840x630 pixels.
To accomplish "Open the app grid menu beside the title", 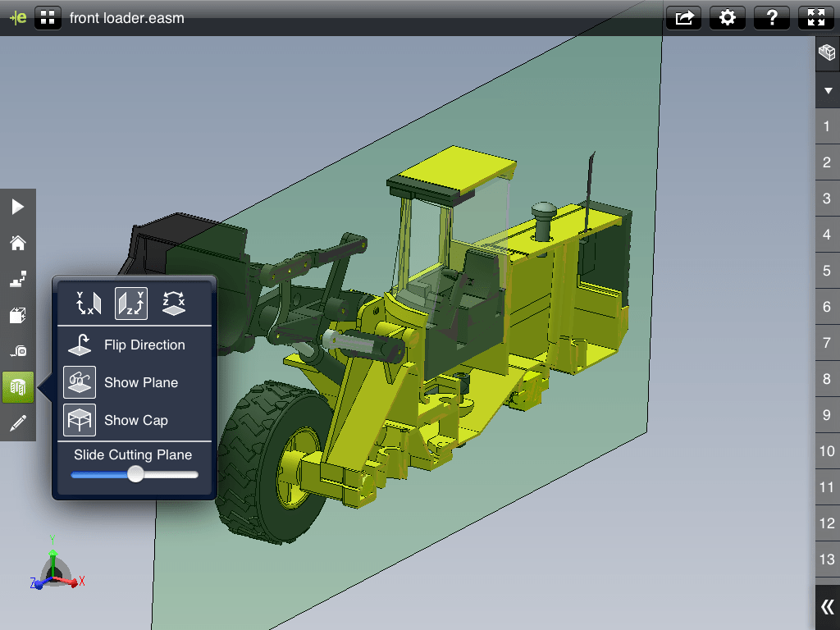I will (48, 17).
